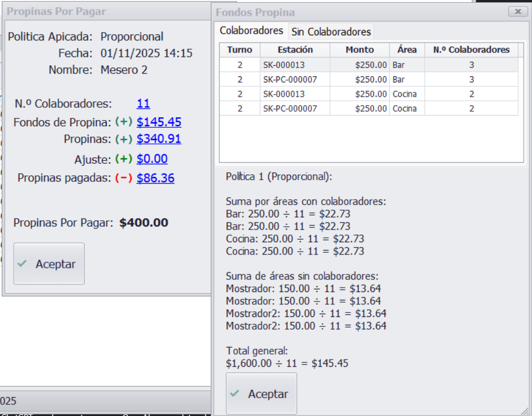Click the N.º Colaboradores link showing 11

click(143, 103)
